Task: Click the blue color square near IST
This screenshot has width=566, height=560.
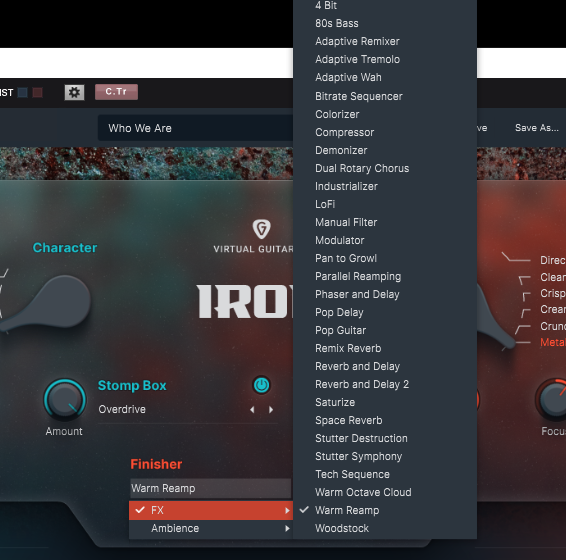Action: pos(23,92)
